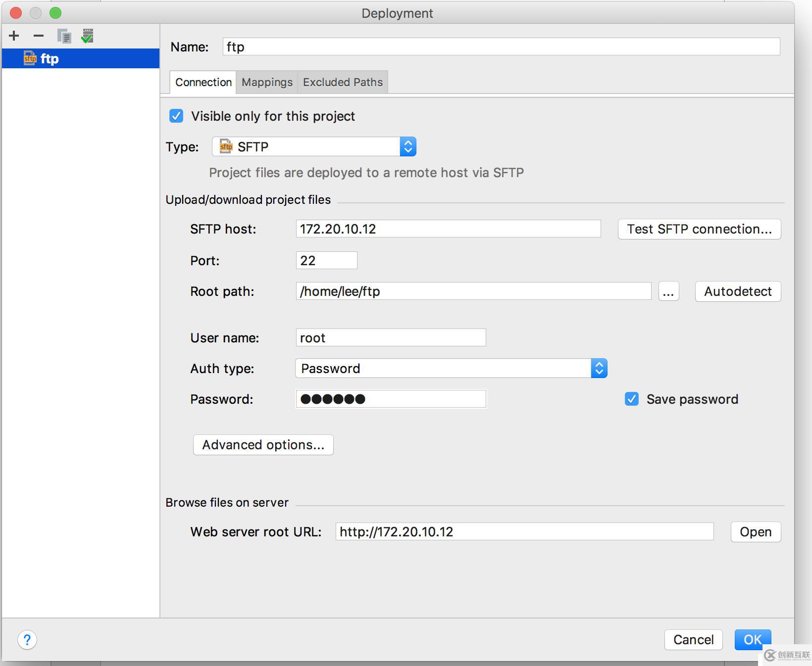Open the Excluded Paths tab
Viewport: 812px width, 666px height.
343,82
